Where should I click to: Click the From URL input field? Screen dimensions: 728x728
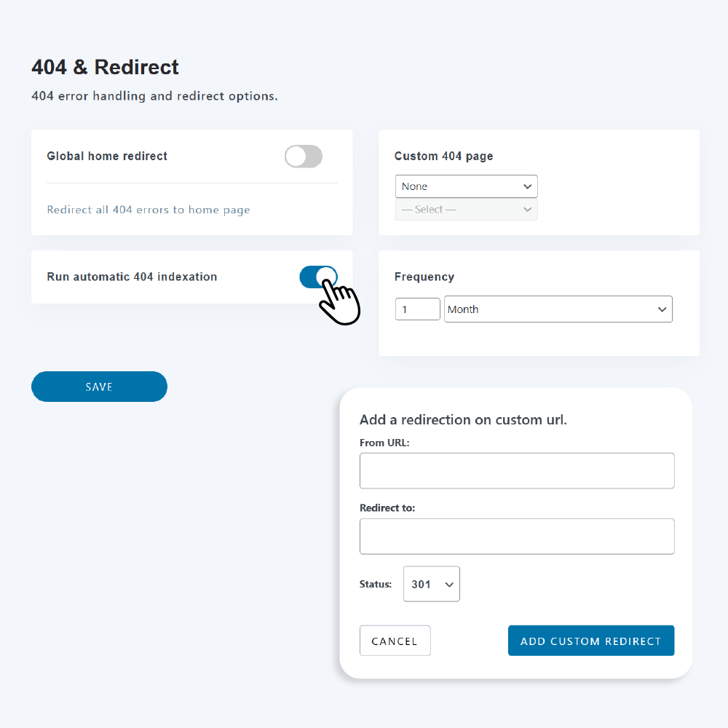coord(517,470)
